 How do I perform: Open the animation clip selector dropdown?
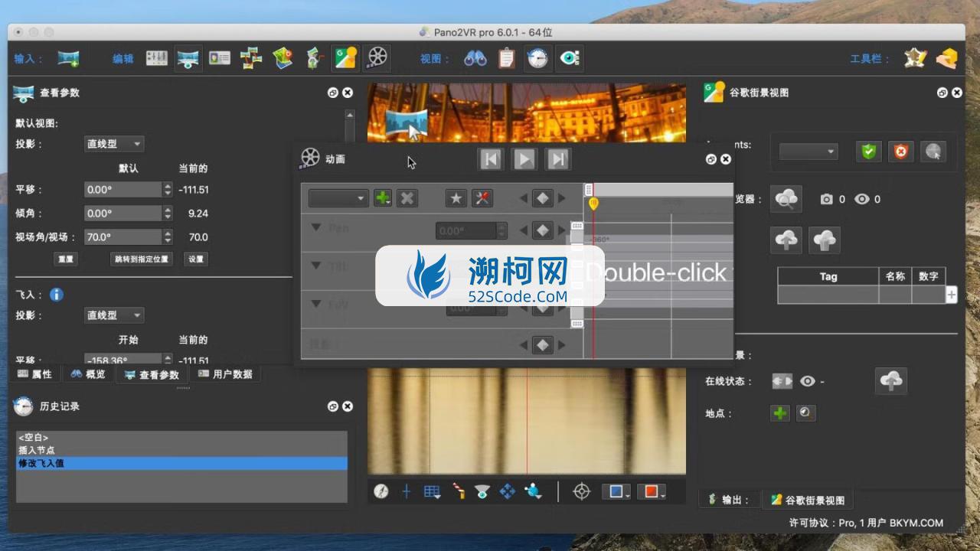pyautogui.click(x=338, y=198)
